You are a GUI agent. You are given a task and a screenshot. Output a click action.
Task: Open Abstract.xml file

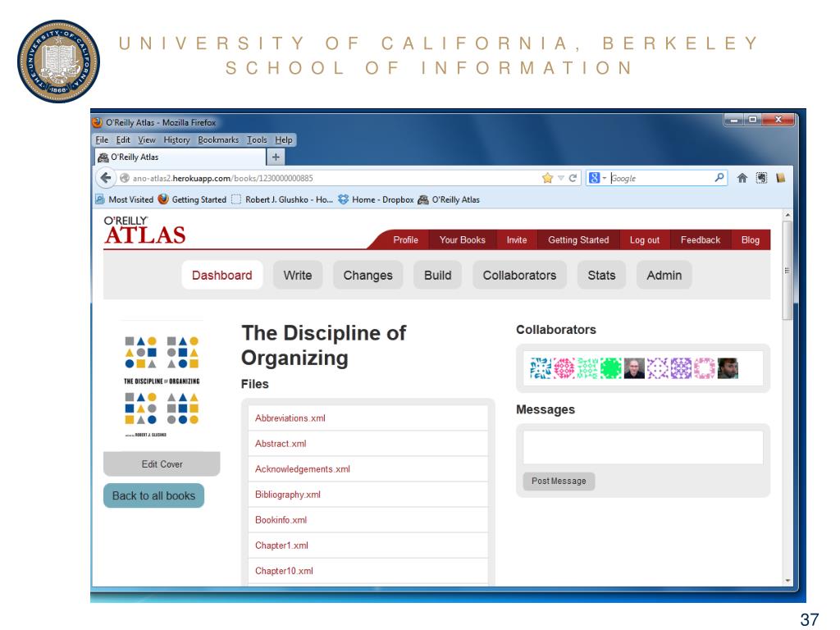[x=281, y=444]
